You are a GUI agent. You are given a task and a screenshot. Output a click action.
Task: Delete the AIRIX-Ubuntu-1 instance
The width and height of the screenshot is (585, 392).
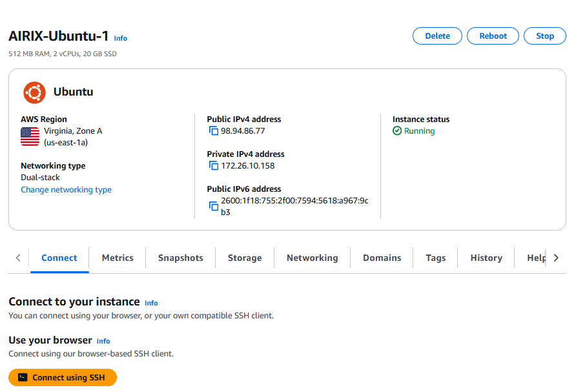pos(437,36)
